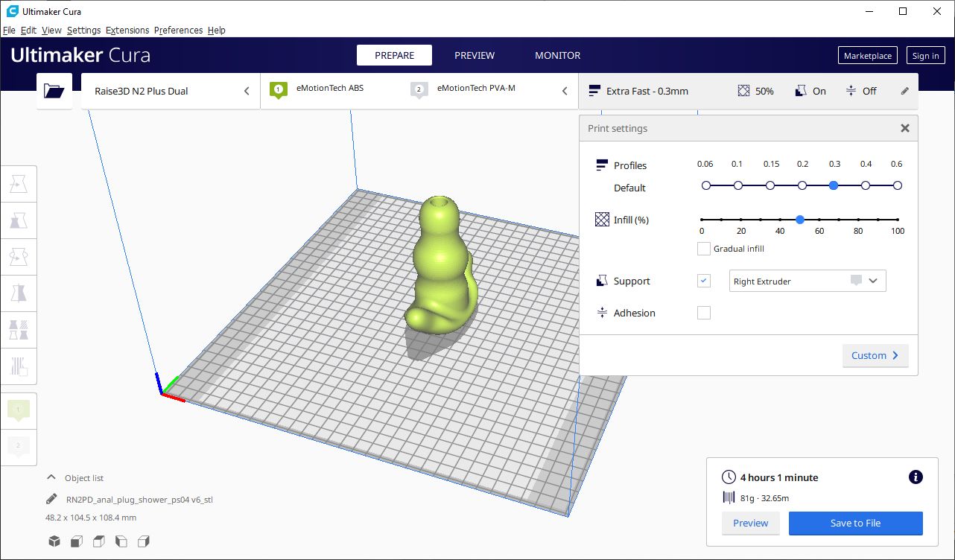Open the Marketplace

click(x=868, y=56)
